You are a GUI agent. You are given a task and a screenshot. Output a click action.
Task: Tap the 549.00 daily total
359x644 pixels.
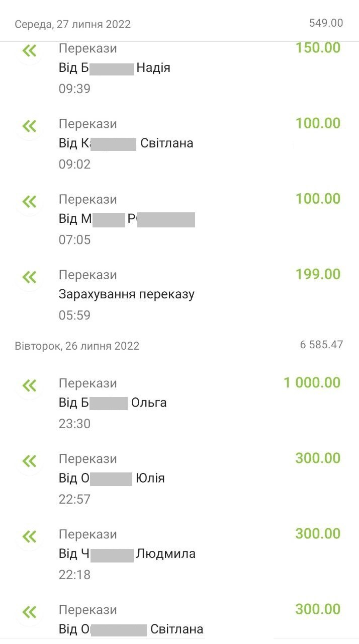[x=326, y=23]
